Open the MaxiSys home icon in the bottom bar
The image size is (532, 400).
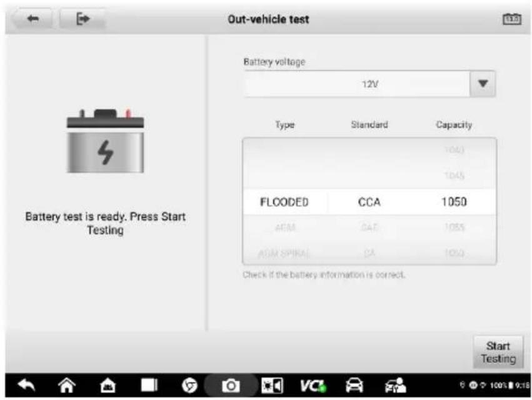pyautogui.click(x=108, y=386)
